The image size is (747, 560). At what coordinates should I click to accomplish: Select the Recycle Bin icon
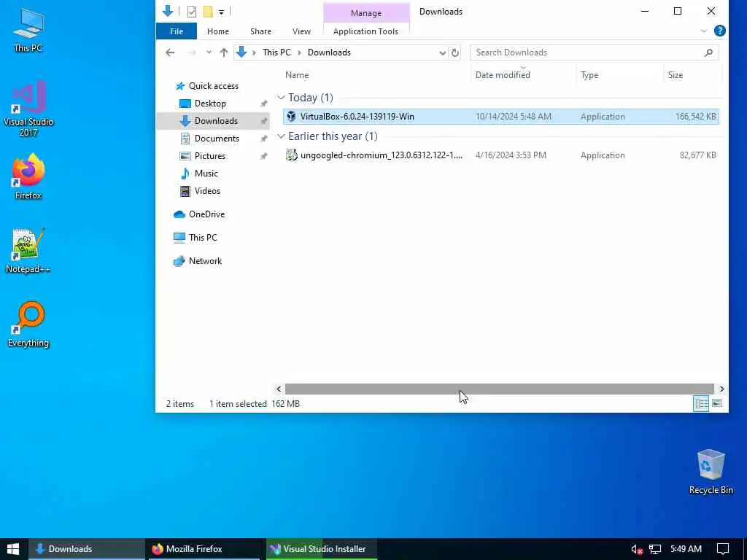tap(711, 472)
